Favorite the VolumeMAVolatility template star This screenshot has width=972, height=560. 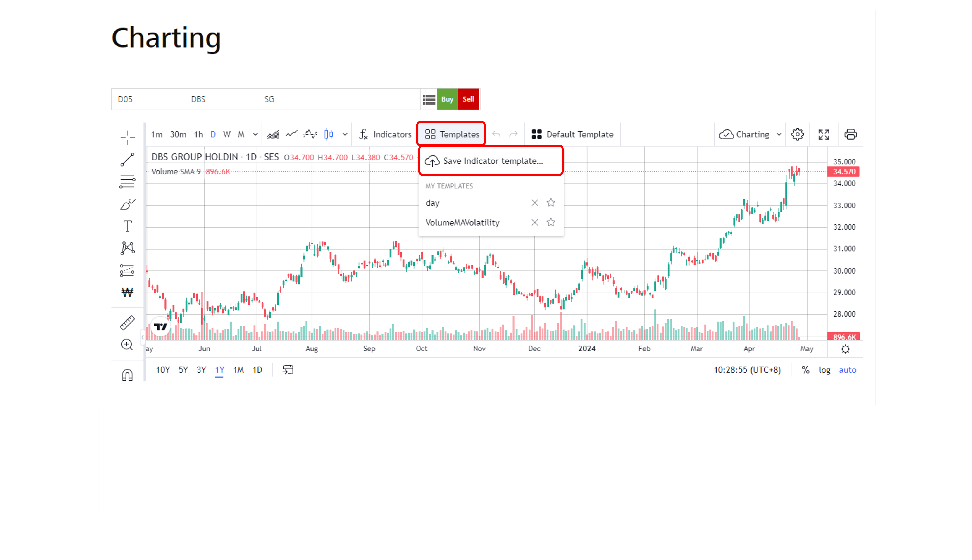[550, 222]
